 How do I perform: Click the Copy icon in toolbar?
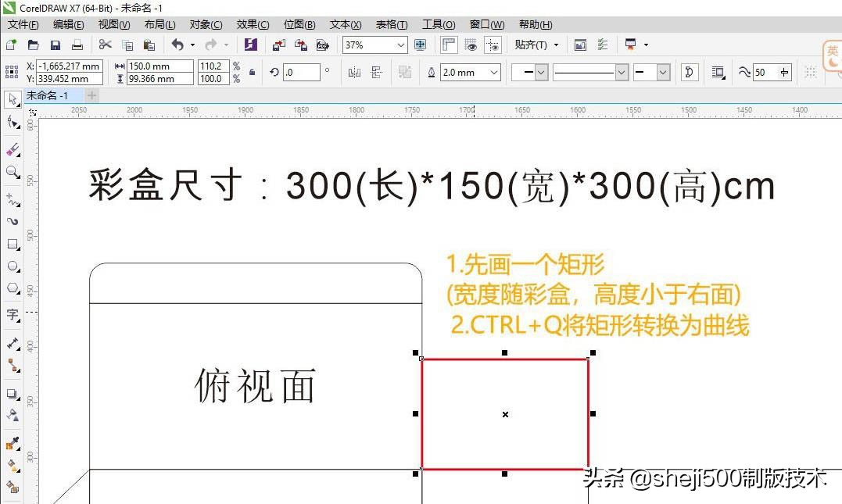click(x=127, y=45)
